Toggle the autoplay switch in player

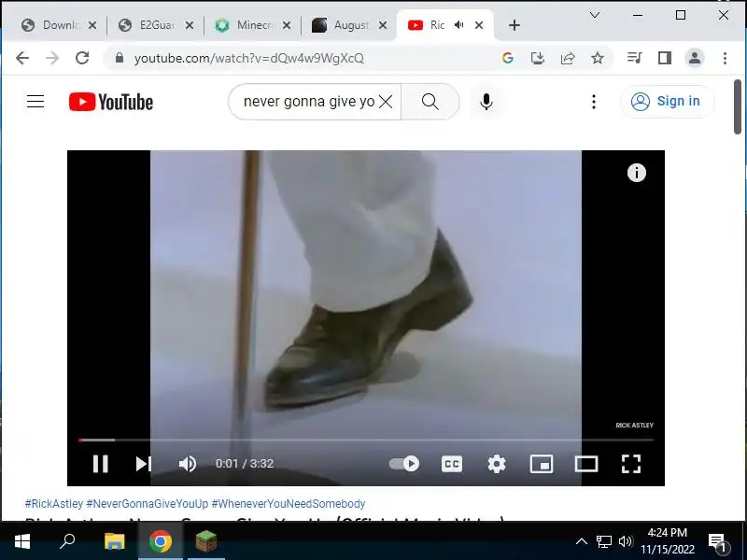(x=404, y=463)
